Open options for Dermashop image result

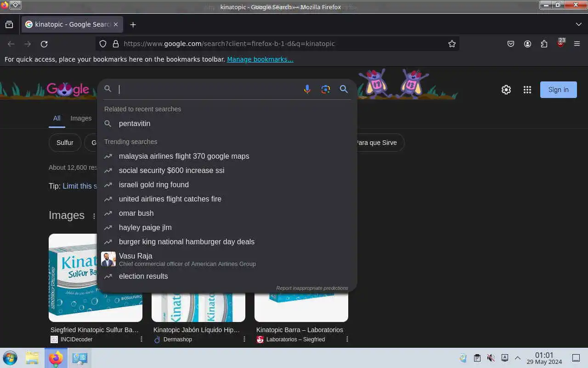(x=244, y=339)
